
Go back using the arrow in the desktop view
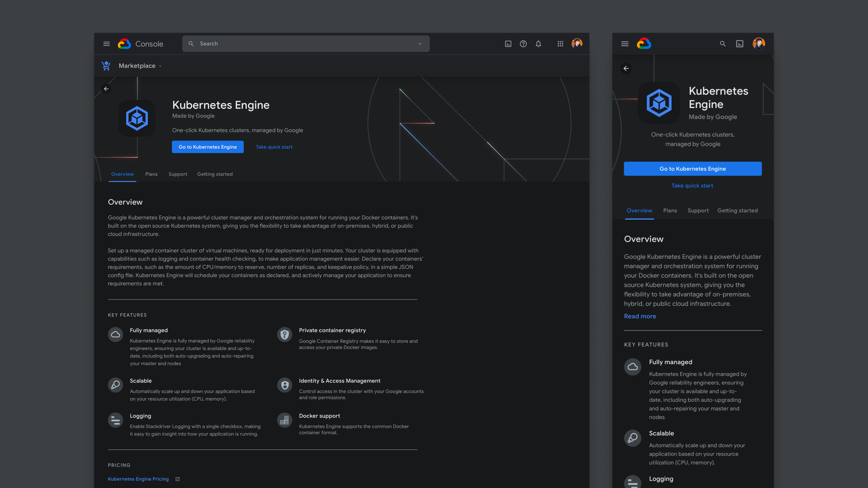pyautogui.click(x=106, y=89)
